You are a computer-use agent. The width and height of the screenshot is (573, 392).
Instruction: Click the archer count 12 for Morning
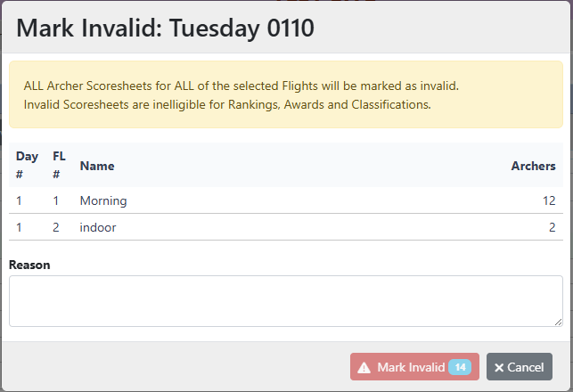coord(549,200)
